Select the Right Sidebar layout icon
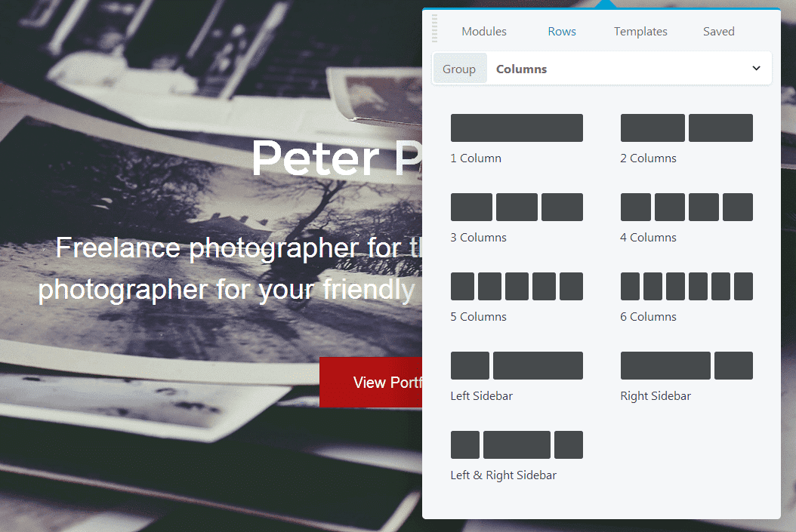This screenshot has height=532, width=796. [x=686, y=366]
